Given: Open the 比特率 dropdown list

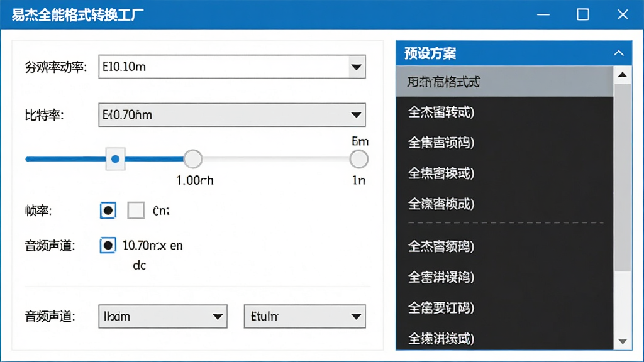Looking at the screenshot, I should (232, 115).
